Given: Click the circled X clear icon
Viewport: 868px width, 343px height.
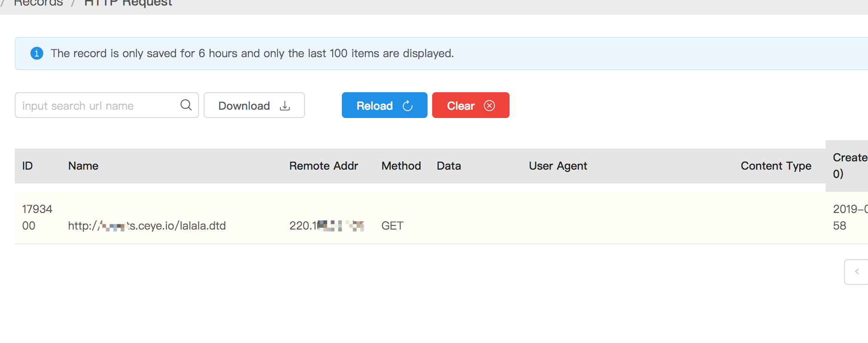Looking at the screenshot, I should pos(489,106).
